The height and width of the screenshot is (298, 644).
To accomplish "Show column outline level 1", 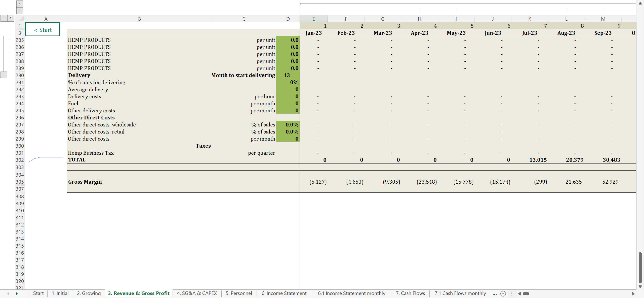I will tap(20, 4).
